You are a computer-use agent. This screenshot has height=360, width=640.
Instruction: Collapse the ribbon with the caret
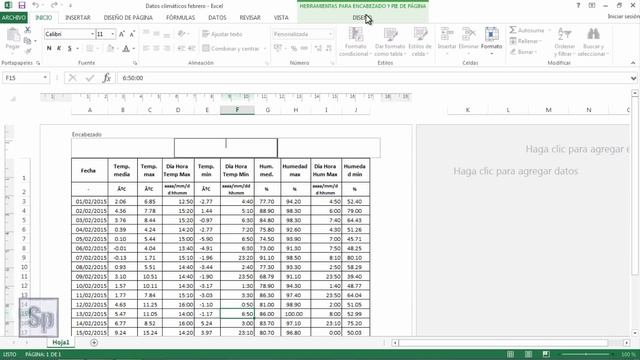click(x=633, y=63)
